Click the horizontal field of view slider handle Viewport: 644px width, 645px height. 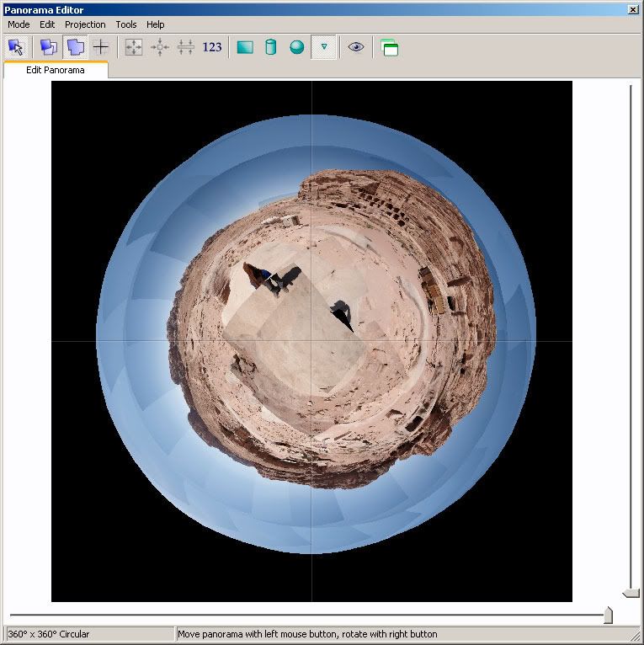[x=608, y=616]
